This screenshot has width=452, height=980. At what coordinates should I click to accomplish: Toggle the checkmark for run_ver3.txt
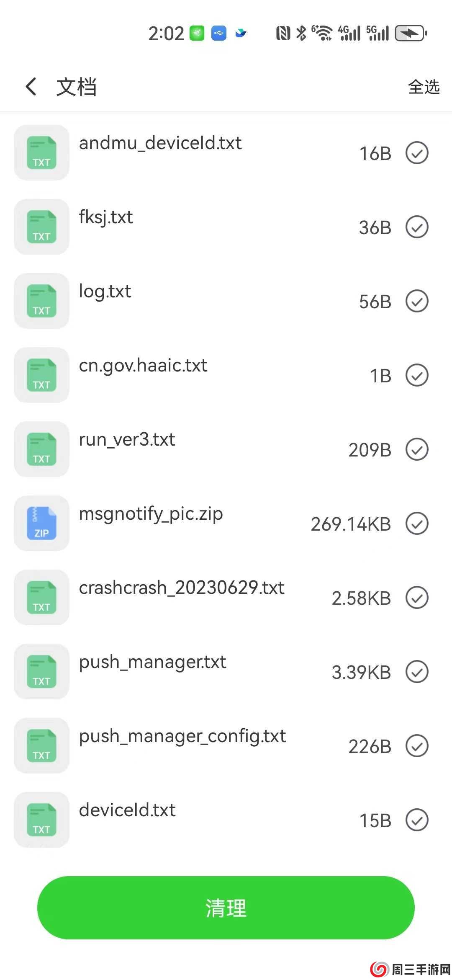pyautogui.click(x=417, y=449)
